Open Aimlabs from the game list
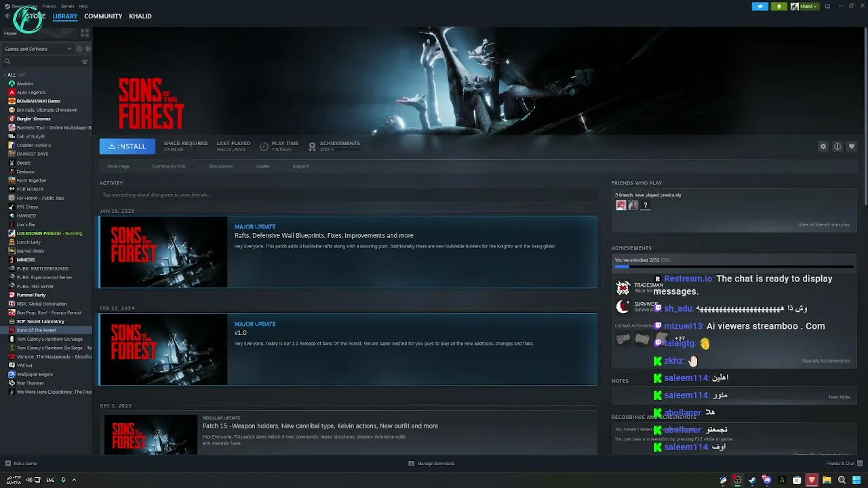Screen dimensions: 868x488 pyautogui.click(x=25, y=83)
